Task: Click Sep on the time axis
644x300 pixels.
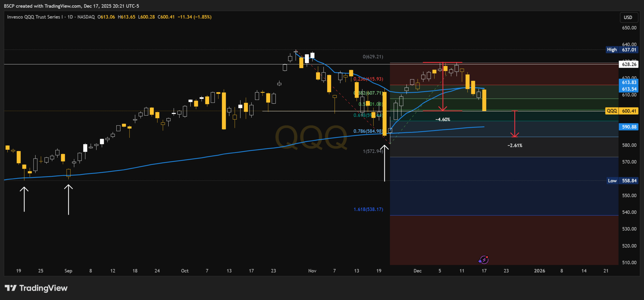Action: [68, 271]
